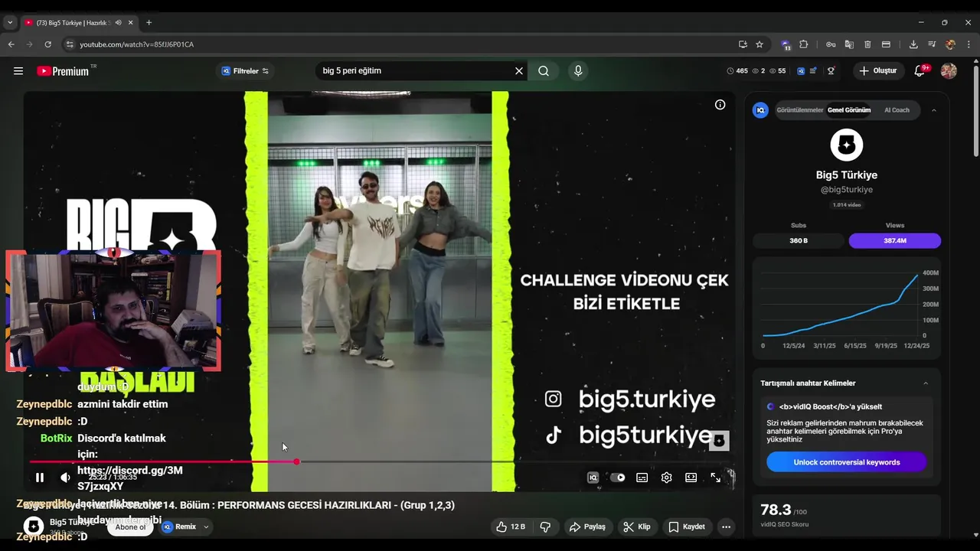Viewport: 980px width, 551px height.
Task: Switch to the AI Coach tab
Action: pyautogui.click(x=897, y=110)
